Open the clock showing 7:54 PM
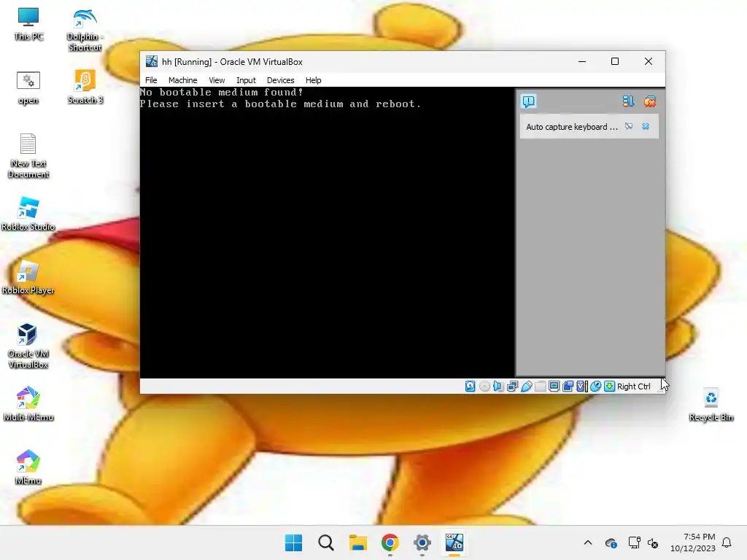Screen dimensions: 747x560 (x=693, y=542)
